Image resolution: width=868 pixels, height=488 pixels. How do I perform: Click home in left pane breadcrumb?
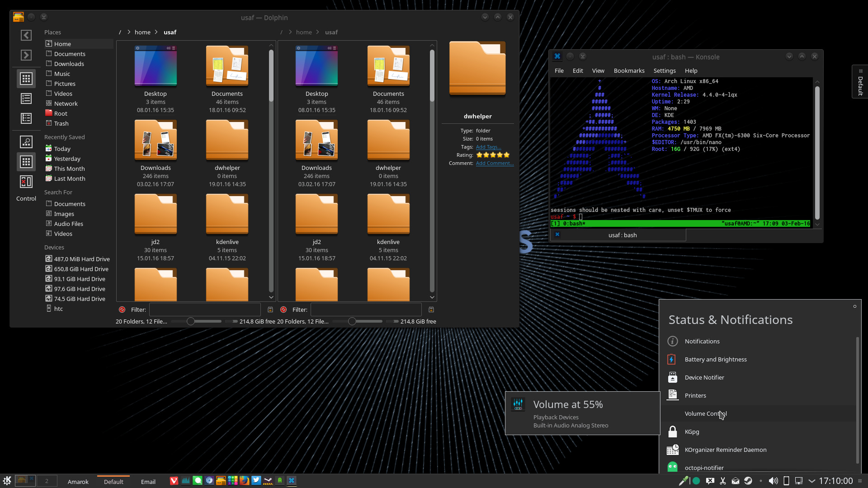click(142, 32)
